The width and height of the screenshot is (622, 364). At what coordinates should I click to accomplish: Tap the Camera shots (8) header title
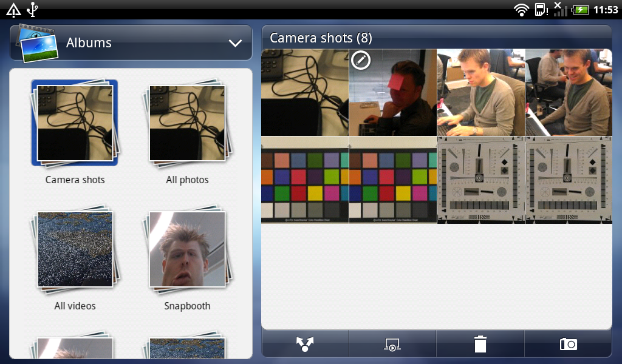[x=321, y=38]
